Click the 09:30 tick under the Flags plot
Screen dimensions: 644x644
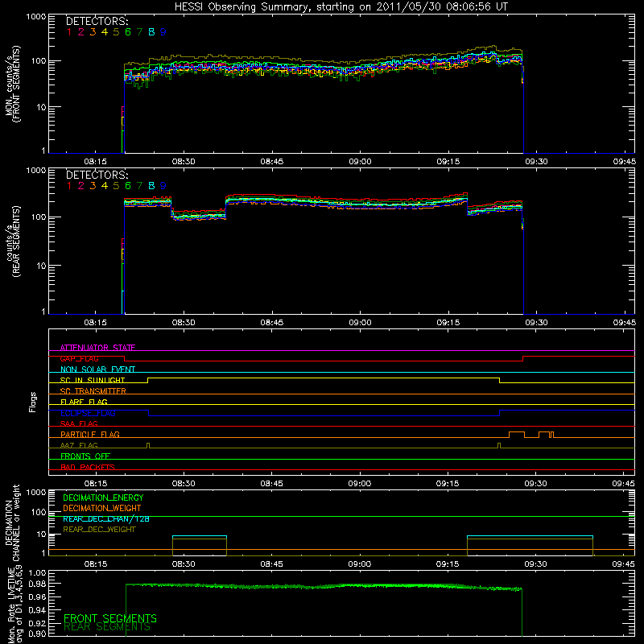pos(536,484)
